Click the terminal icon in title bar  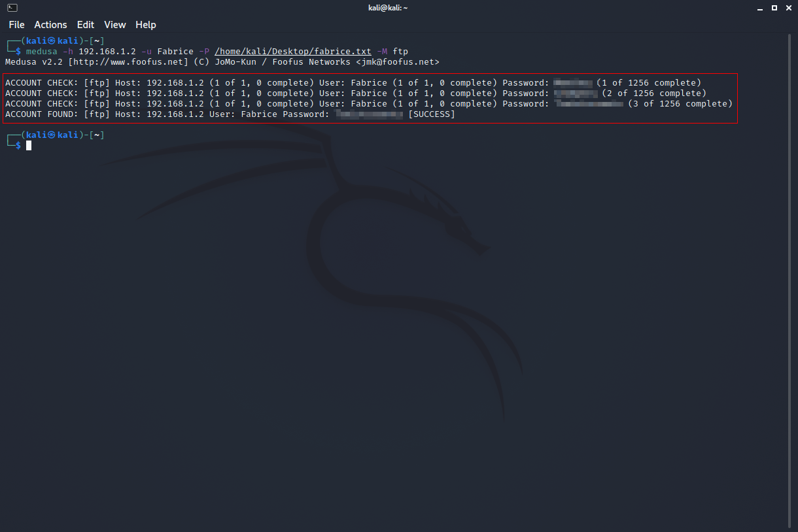pos(12,7)
